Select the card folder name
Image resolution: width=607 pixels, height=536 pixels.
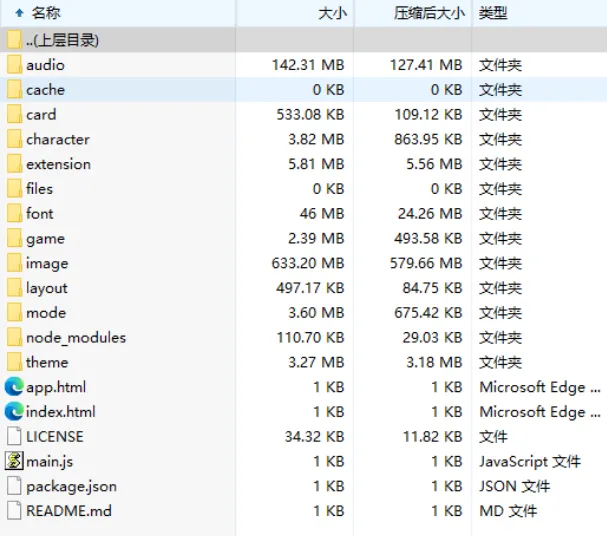tap(41, 114)
